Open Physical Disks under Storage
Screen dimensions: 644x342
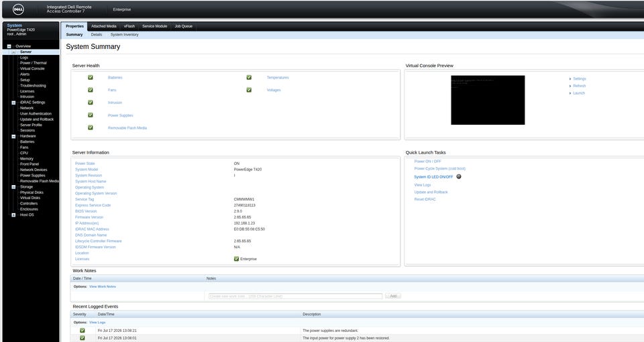pyautogui.click(x=32, y=192)
